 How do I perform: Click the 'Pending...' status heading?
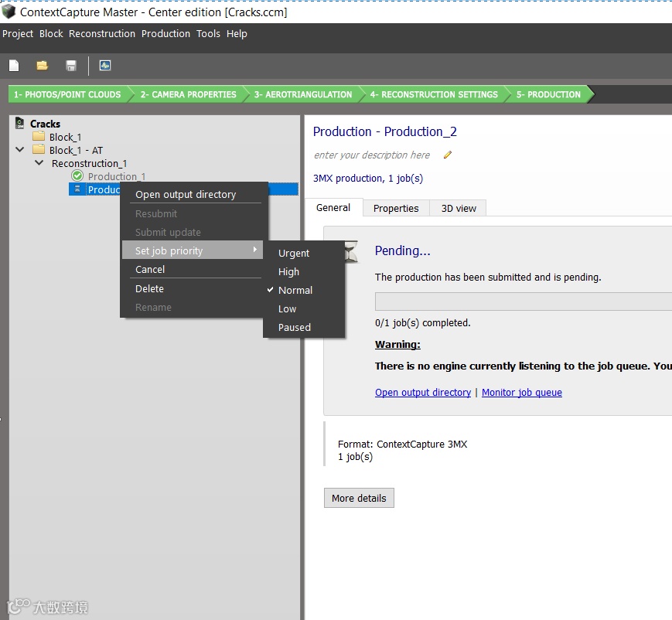click(402, 250)
